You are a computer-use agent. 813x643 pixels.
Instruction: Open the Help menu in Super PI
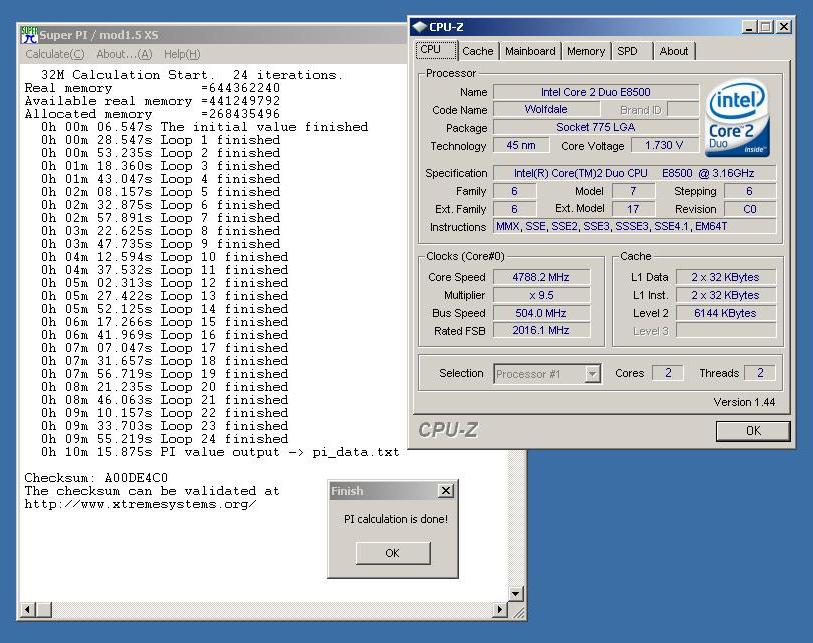pos(182,54)
